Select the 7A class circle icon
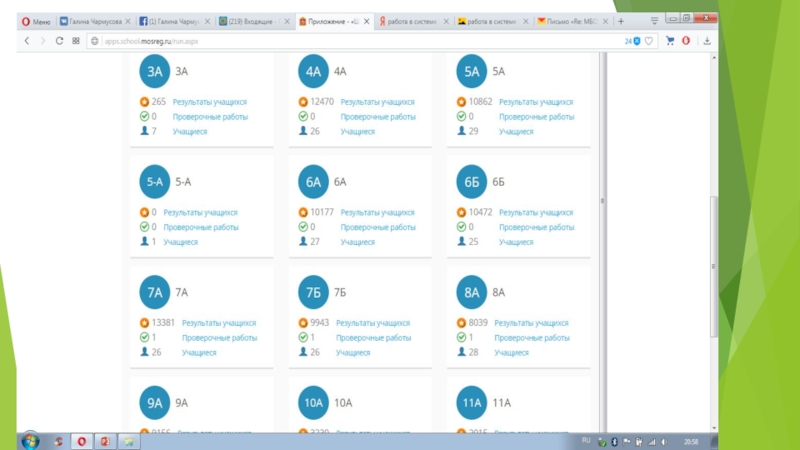The width and height of the screenshot is (800, 450). pos(155,292)
